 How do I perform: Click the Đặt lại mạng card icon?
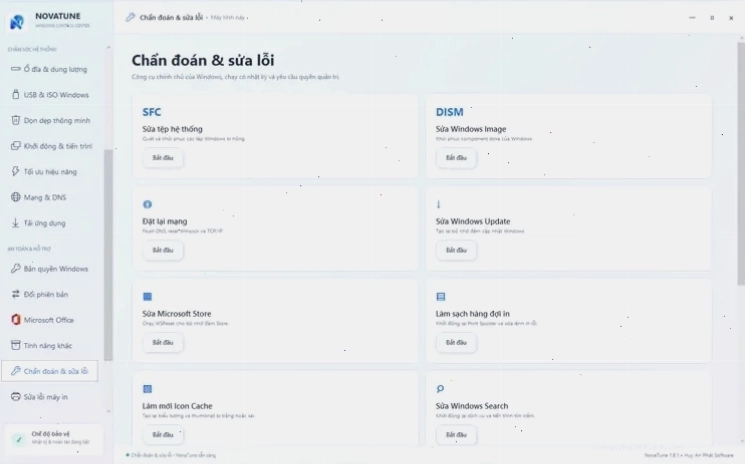pos(147,204)
